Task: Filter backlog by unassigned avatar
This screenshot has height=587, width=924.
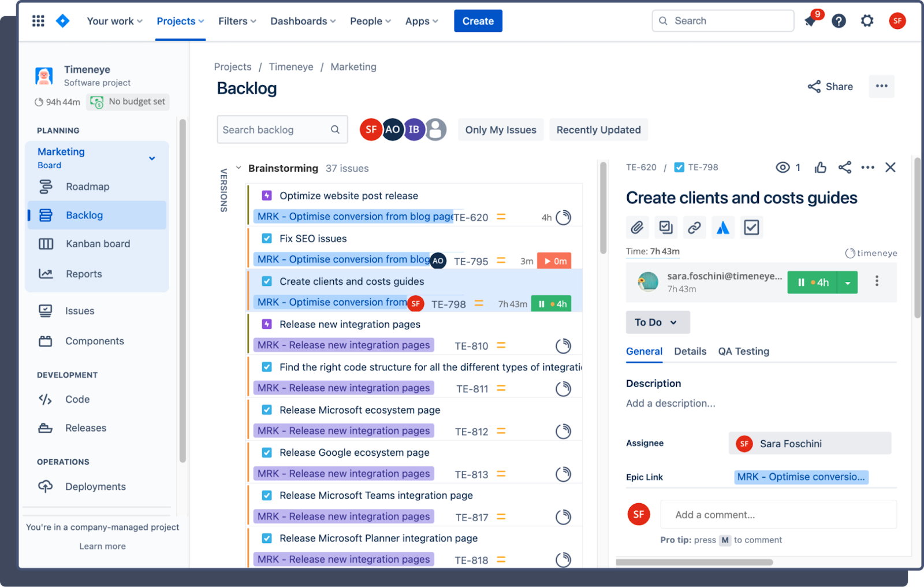Action: (x=436, y=129)
